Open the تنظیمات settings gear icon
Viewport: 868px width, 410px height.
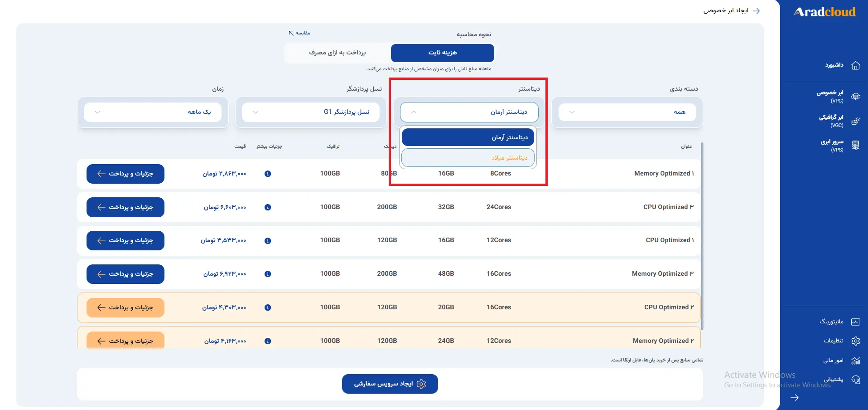click(855, 341)
